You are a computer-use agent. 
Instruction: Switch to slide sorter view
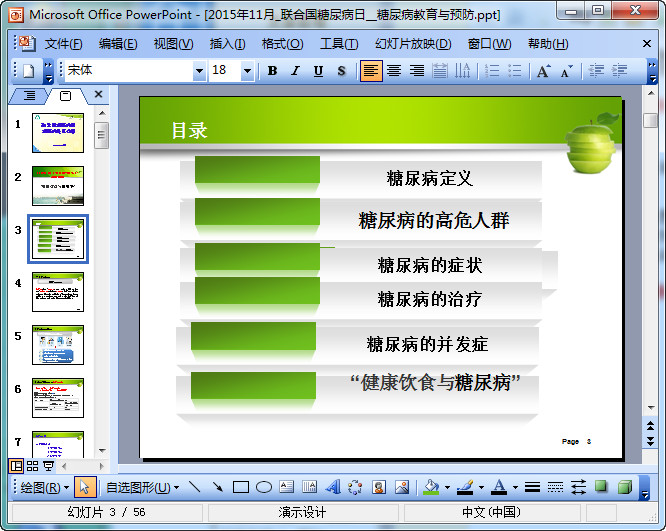(33, 466)
